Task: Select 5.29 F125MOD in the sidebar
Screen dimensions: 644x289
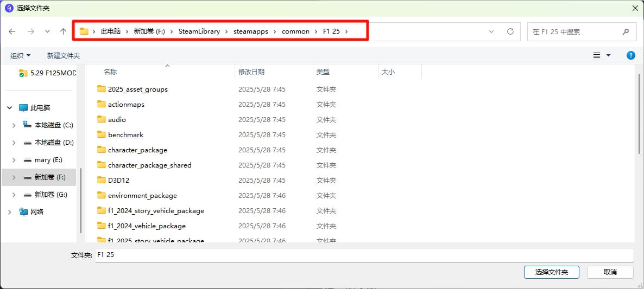Action: click(48, 73)
